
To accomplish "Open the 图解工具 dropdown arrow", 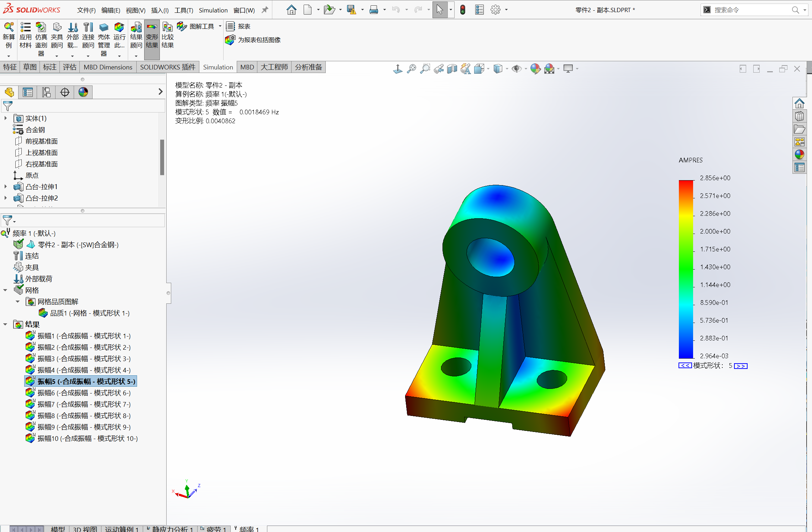I will 220,26.
